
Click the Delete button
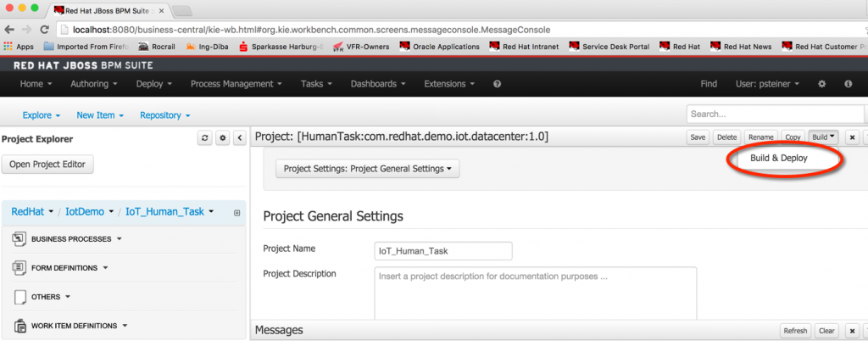coord(726,137)
